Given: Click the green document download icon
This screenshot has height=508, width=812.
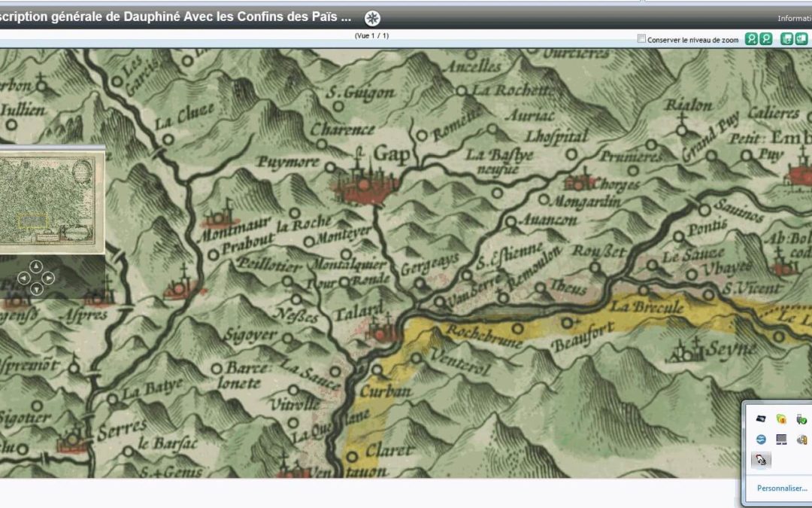Looking at the screenshot, I should (x=786, y=39).
